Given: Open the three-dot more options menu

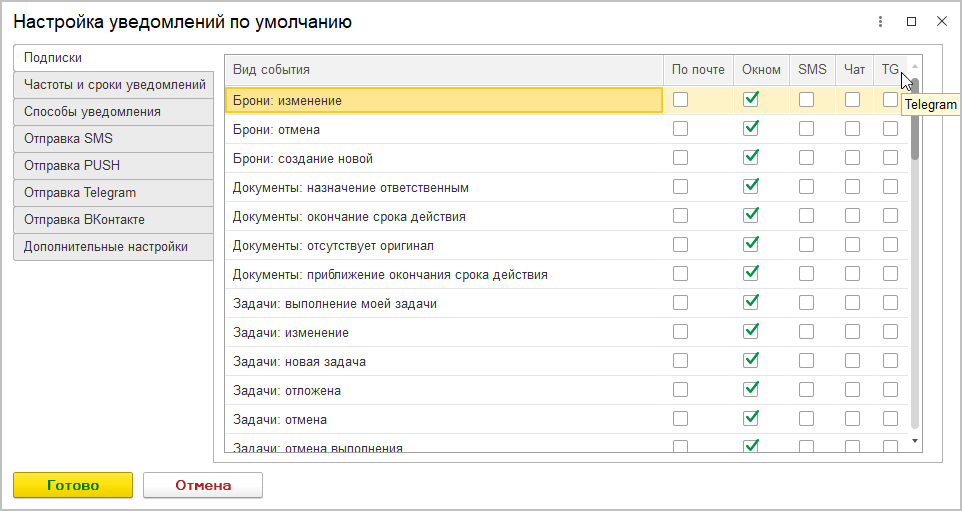Looking at the screenshot, I should click(x=881, y=21).
